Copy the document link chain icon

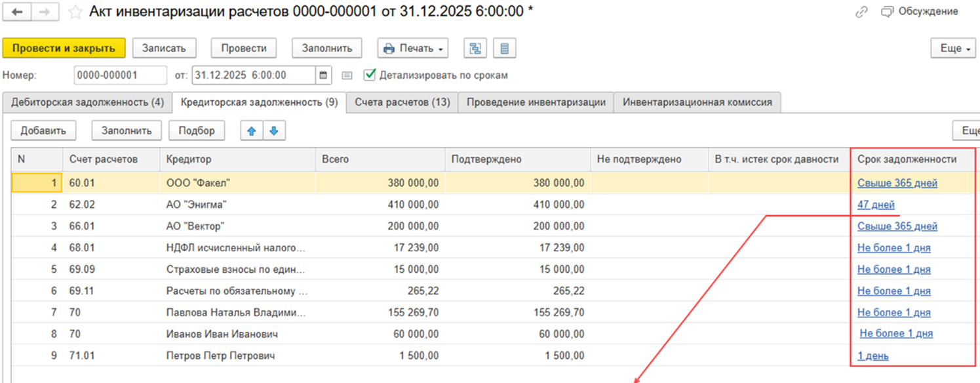(862, 12)
